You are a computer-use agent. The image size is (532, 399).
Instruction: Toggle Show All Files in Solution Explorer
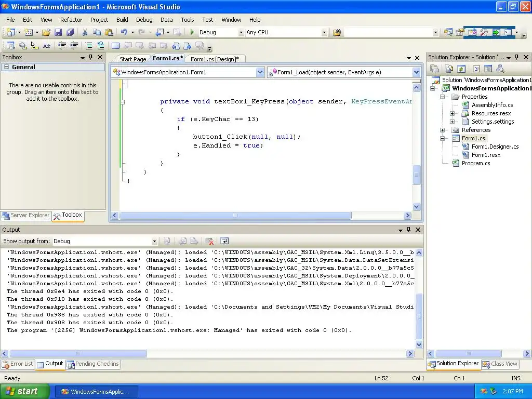[449, 69]
